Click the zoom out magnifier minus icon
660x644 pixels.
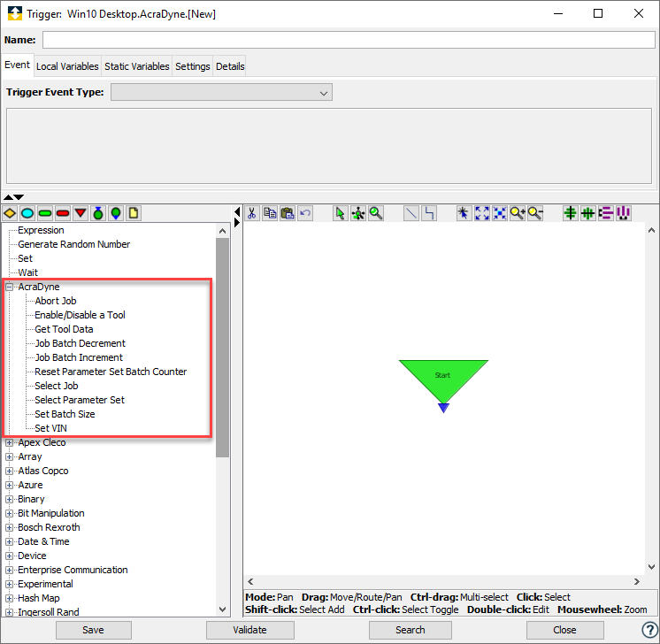pos(535,213)
